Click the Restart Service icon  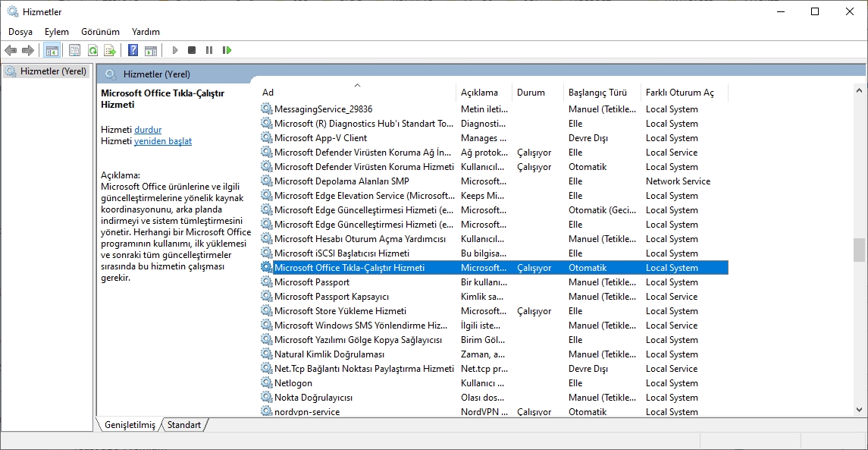[227, 50]
